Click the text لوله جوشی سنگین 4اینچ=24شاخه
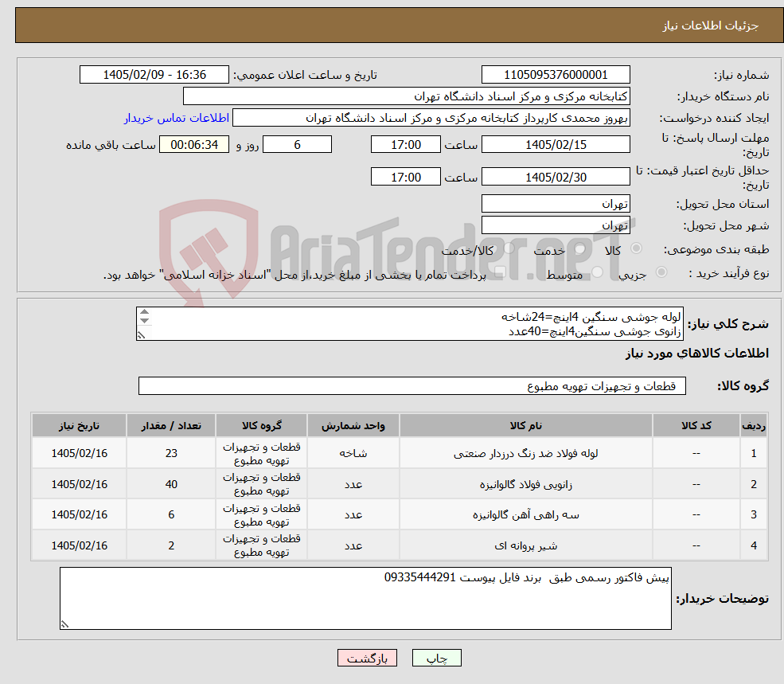 pos(591,317)
